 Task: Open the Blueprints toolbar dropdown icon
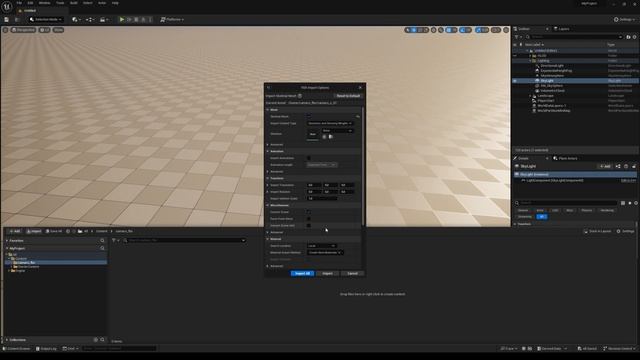90,20
